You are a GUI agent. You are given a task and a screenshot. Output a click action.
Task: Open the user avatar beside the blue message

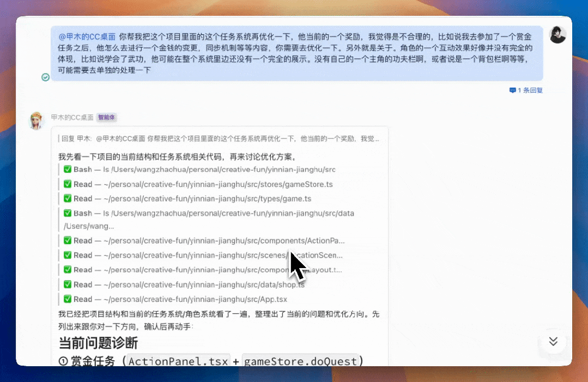(557, 35)
